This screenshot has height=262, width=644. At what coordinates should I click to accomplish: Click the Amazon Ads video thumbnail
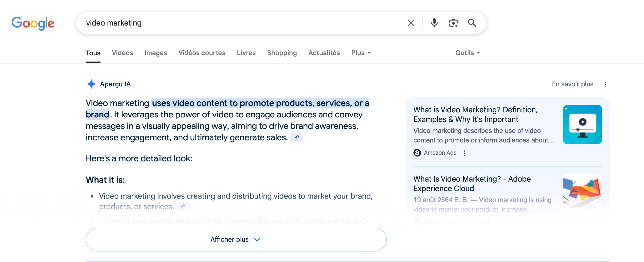tap(582, 125)
